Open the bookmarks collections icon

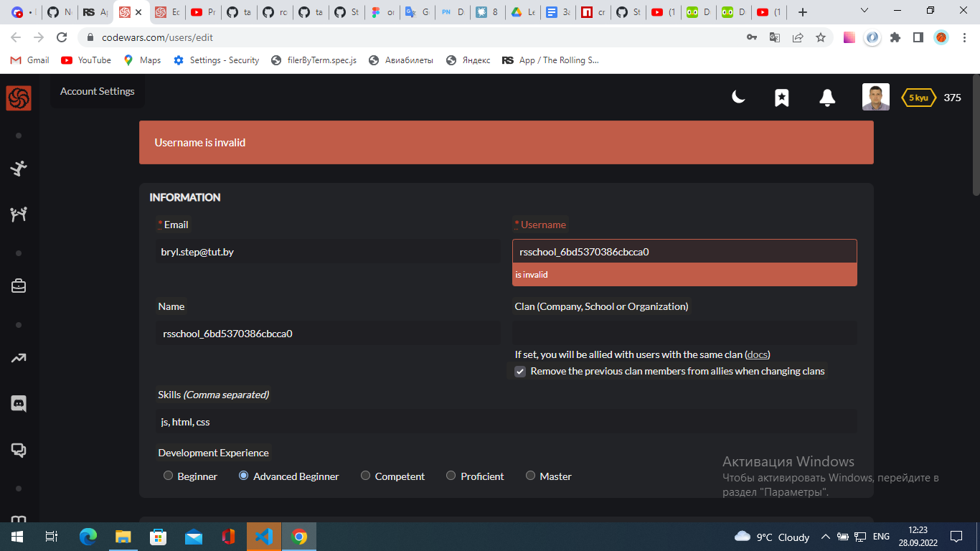pyautogui.click(x=781, y=98)
